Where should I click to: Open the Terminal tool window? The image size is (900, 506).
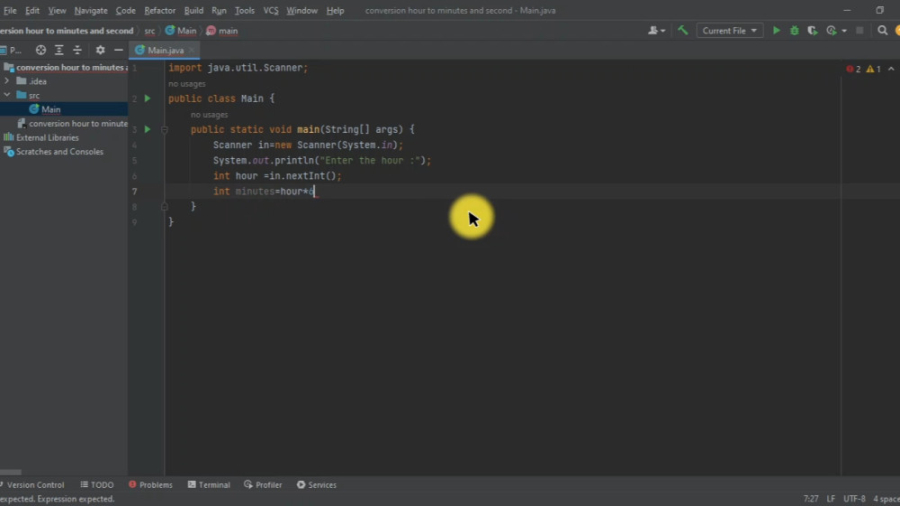coord(208,485)
